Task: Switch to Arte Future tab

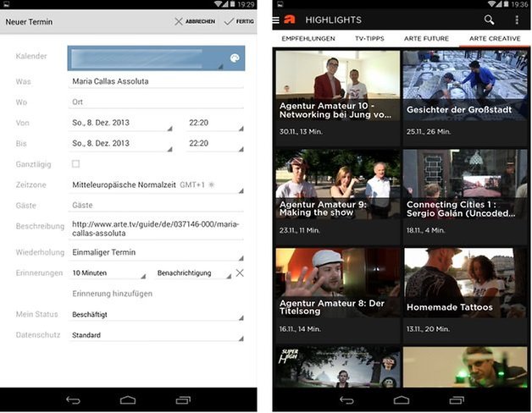Action: pos(426,39)
